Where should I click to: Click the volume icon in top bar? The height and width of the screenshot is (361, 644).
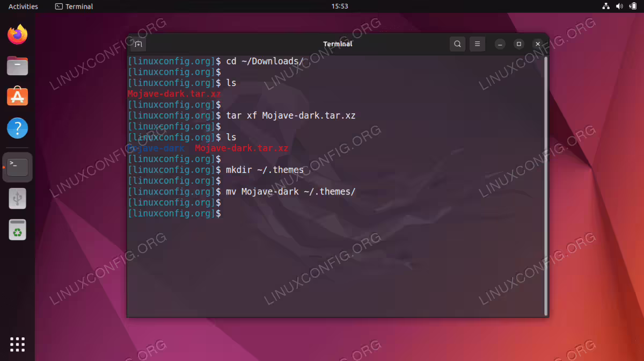click(619, 6)
